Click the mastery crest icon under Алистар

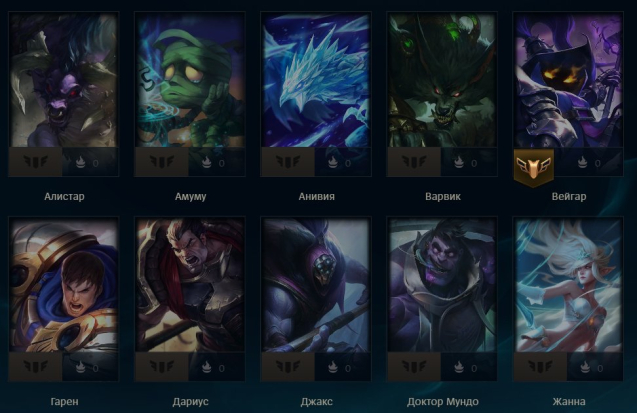[35, 162]
